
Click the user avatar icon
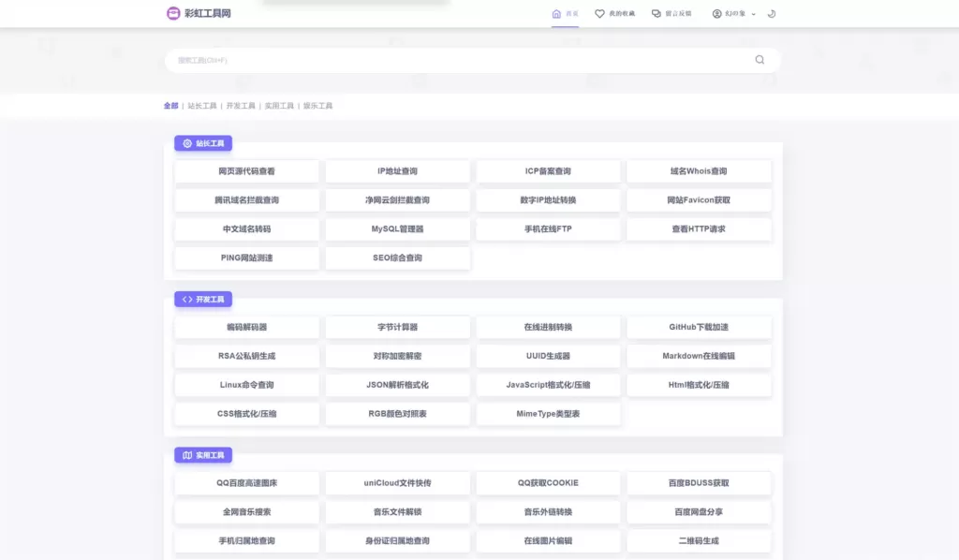pyautogui.click(x=717, y=14)
